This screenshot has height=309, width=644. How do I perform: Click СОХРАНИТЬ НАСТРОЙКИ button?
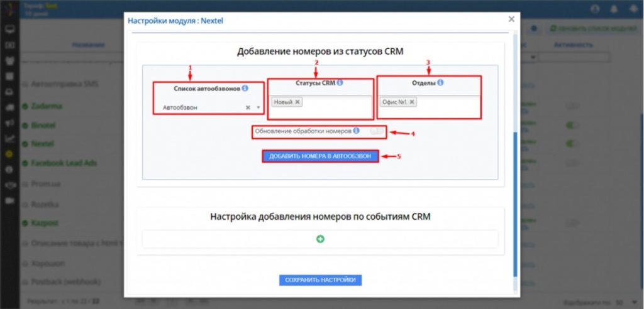pos(320,280)
